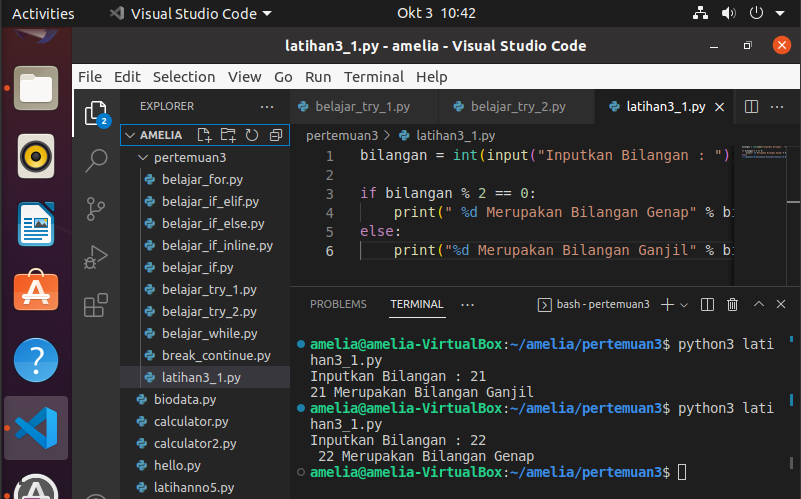Open the Run and Debug view

coord(96,257)
